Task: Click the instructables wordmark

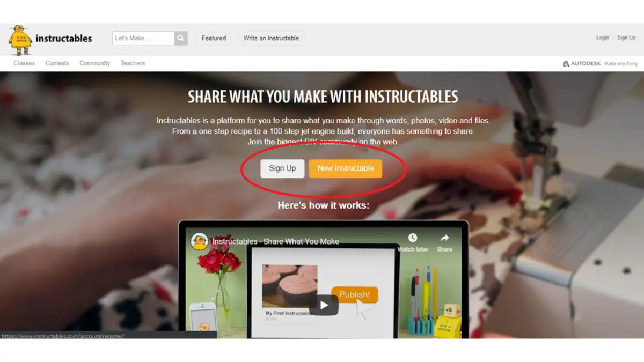Action: [64, 39]
